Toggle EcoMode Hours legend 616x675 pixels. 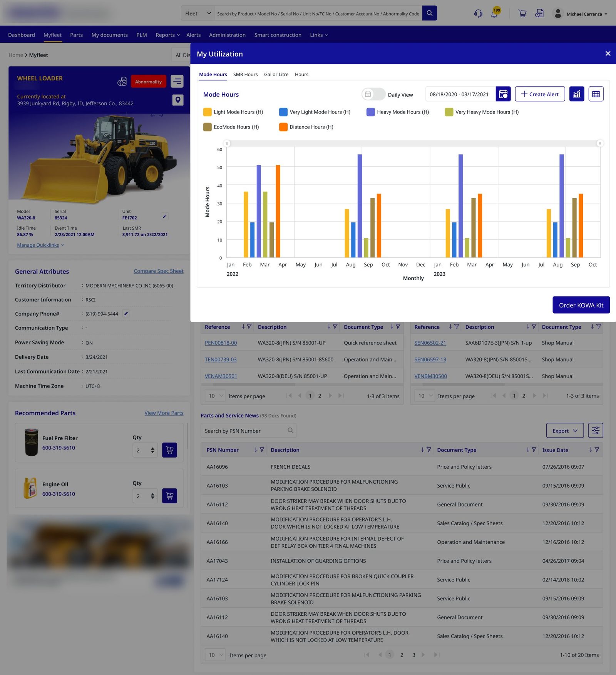(x=231, y=127)
